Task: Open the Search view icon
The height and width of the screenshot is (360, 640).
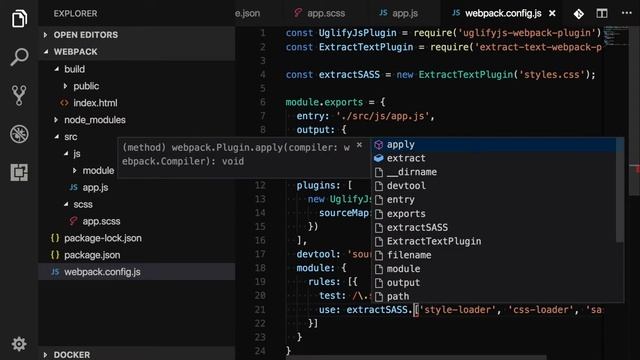Action: (19, 57)
